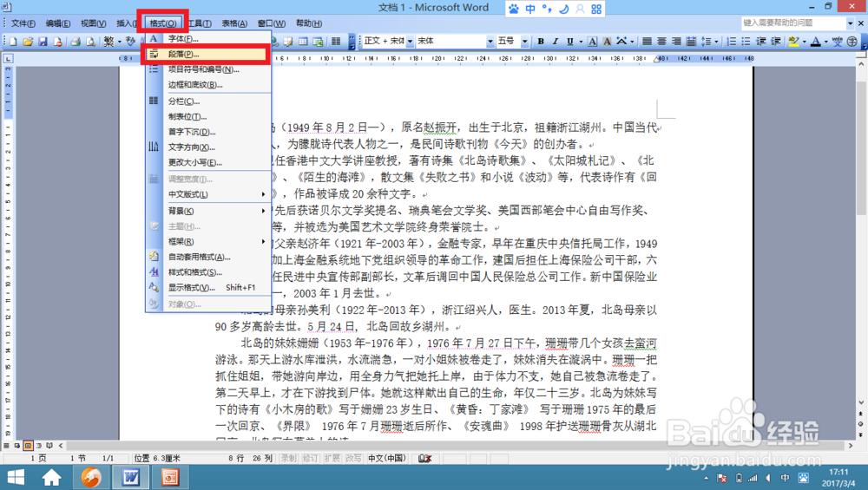This screenshot has height=490, width=868.
Task: Open the highlight color dropdown arrow
Action: (x=804, y=42)
